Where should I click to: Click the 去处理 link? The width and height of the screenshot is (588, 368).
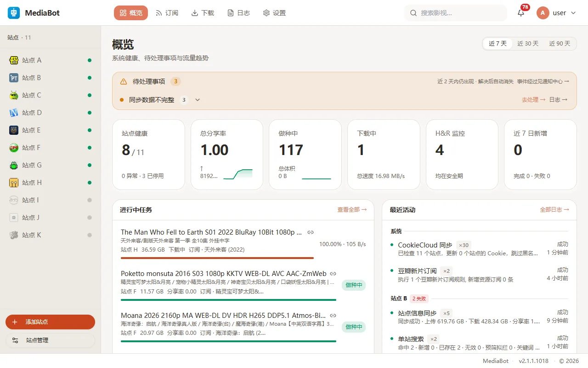coord(533,100)
